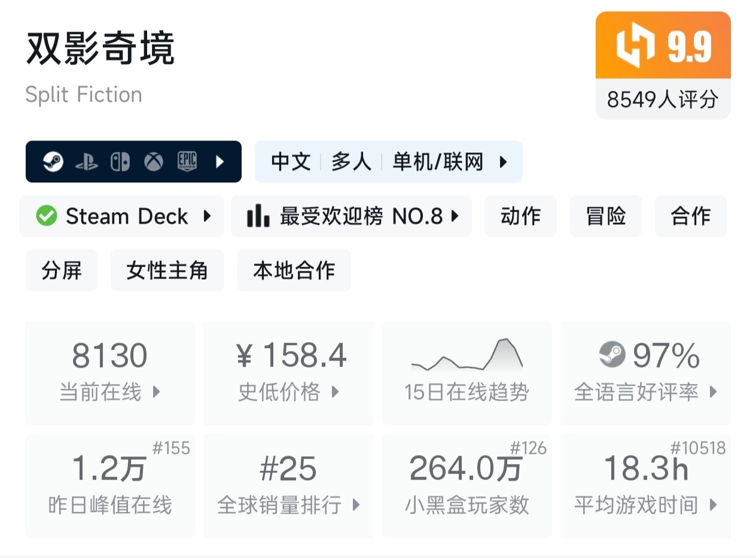View the 8549人评分 rating count
The width and height of the screenshot is (756, 558).
pos(663,99)
